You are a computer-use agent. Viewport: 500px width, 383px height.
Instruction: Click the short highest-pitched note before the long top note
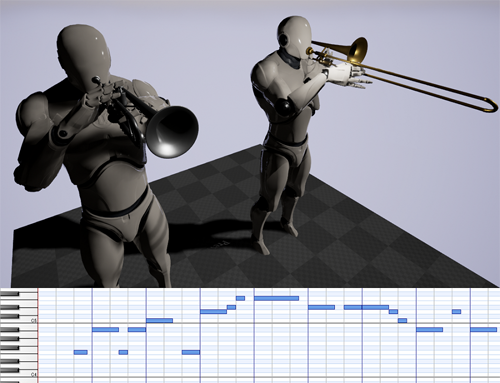coord(240,298)
